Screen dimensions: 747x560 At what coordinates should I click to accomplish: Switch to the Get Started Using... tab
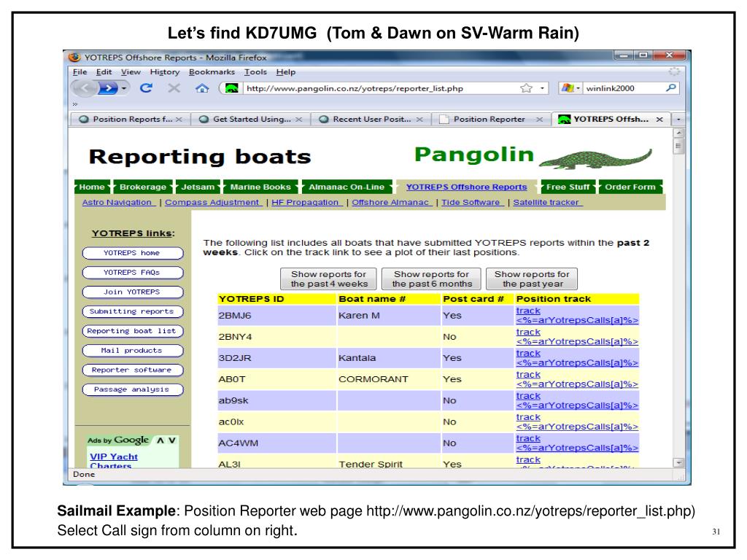250,119
